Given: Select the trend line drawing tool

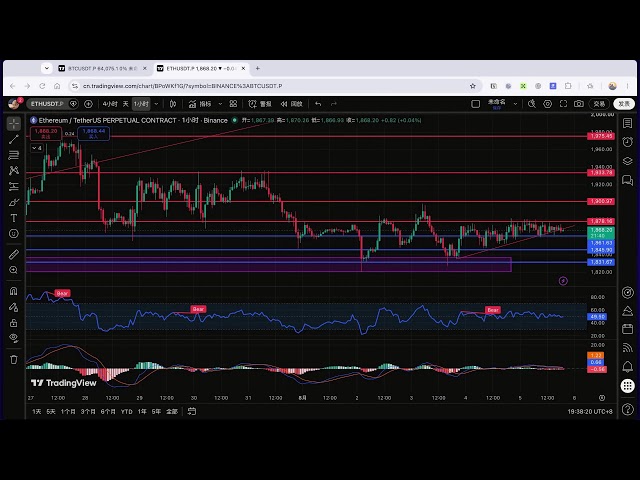Looking at the screenshot, I should (14, 139).
